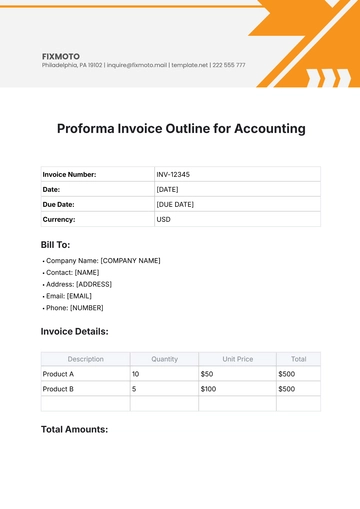Click the $100 unit price cell

(x=238, y=389)
